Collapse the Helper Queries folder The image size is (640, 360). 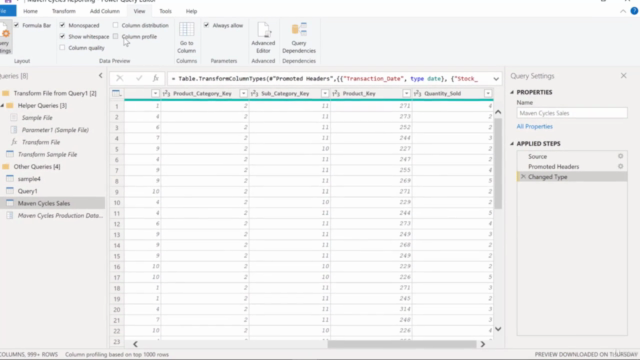2,105
